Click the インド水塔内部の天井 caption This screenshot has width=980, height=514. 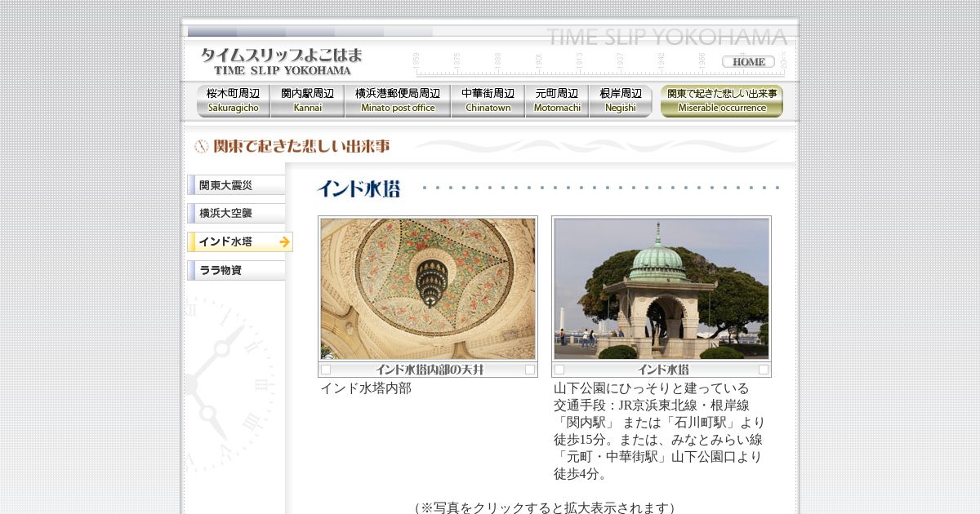click(429, 370)
